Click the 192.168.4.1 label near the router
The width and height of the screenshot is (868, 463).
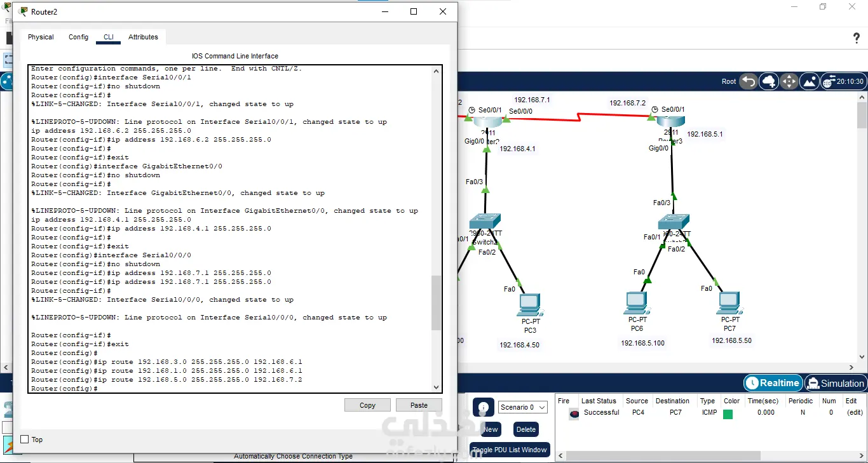(517, 149)
